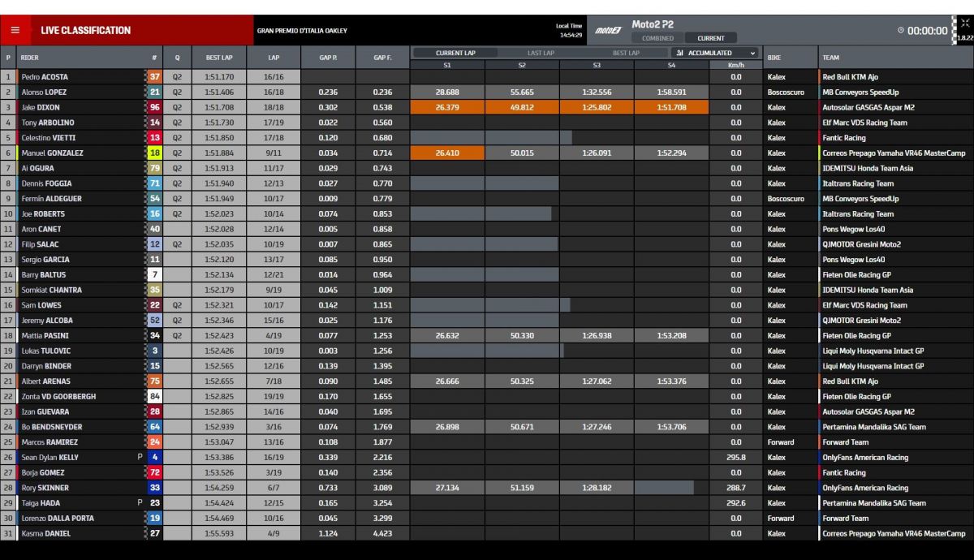Switch to CURRENT classification
The width and height of the screenshot is (974, 560).
click(x=711, y=38)
